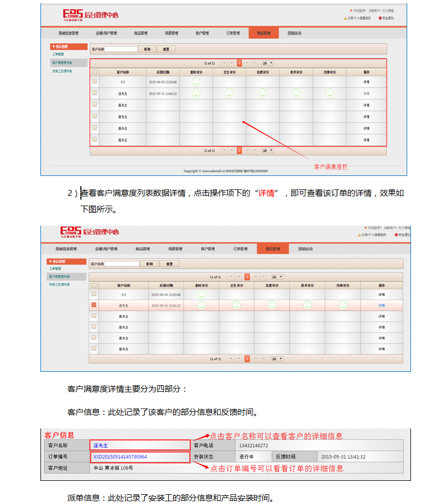Click 连先生 row's 效果评分 smiley in lower screenshot
Image resolution: width=432 pixels, height=504 pixels.
tap(342, 305)
